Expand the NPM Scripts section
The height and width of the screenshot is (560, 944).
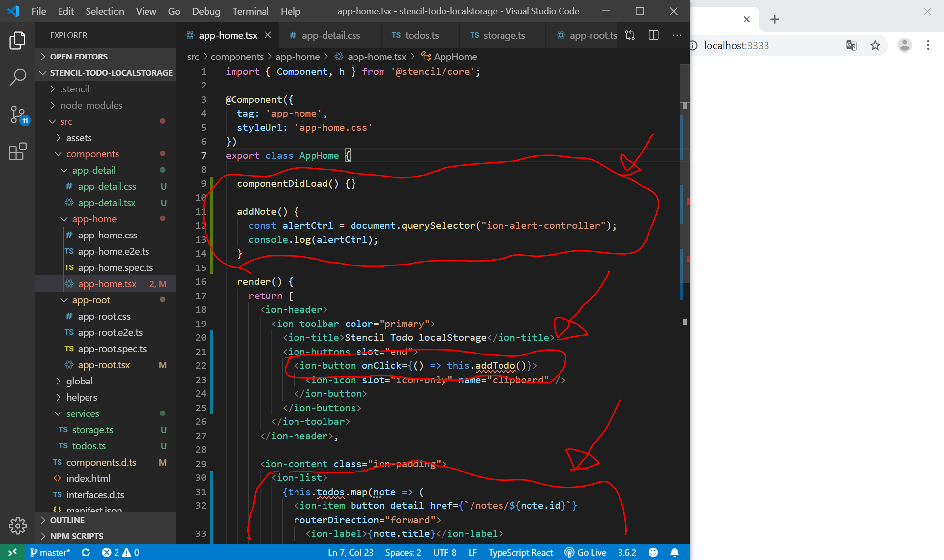click(105, 536)
